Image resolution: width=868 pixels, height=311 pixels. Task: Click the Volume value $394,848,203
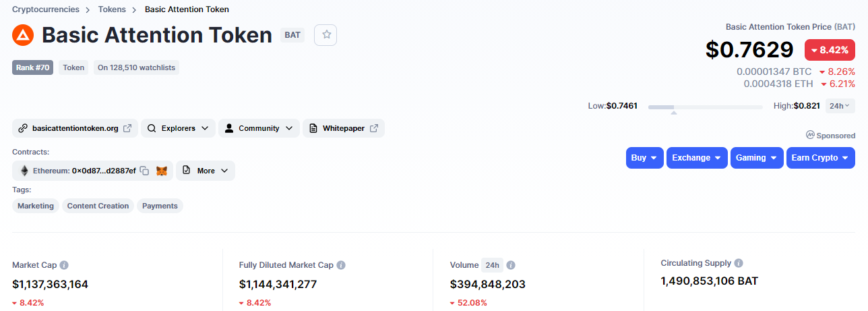point(488,284)
